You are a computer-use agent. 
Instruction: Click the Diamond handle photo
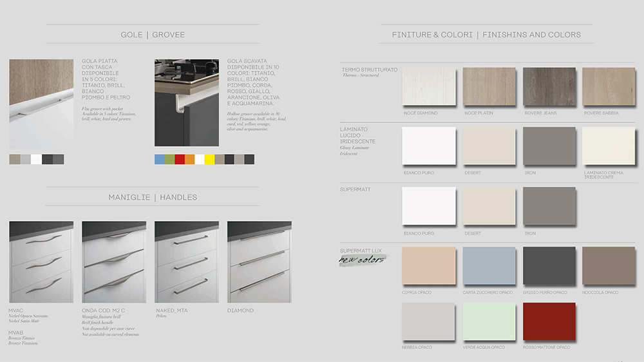[259, 262]
